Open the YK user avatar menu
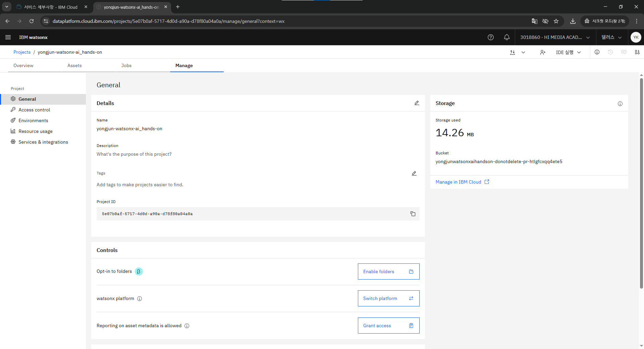 pyautogui.click(x=636, y=37)
